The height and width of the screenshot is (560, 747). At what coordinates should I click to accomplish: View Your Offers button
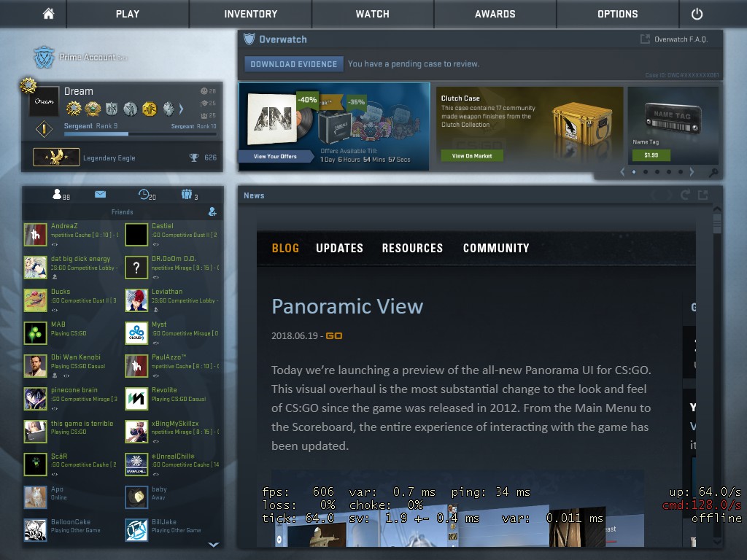(x=275, y=156)
